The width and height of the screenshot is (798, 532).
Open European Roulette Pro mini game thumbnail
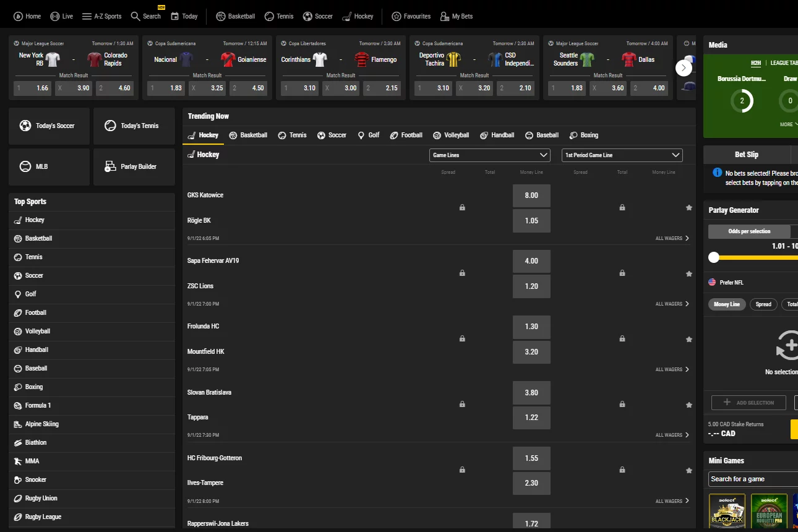[769, 512]
